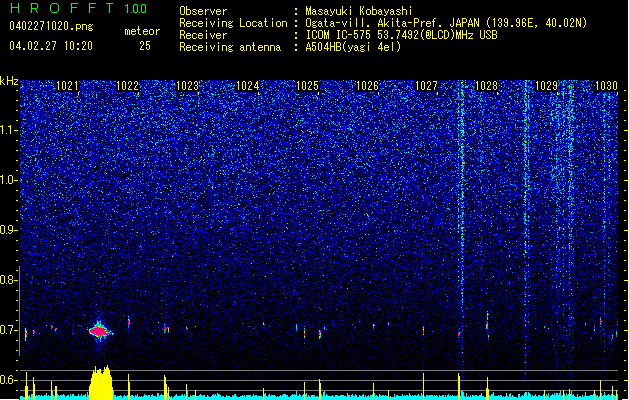Click the 'meteor' count label
This screenshot has height=400, width=629.
point(142,31)
